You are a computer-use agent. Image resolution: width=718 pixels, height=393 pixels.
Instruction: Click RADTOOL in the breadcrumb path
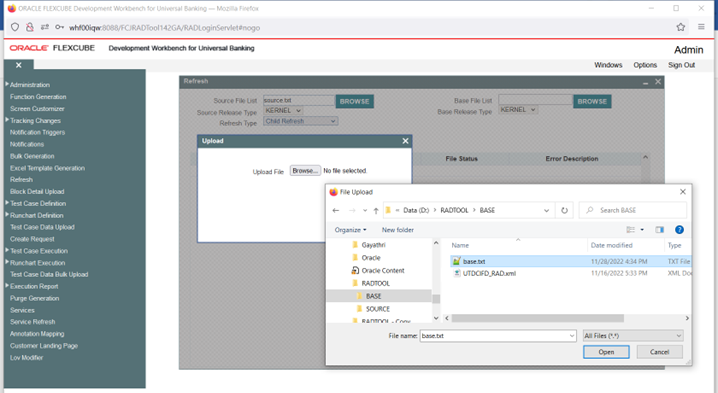click(x=454, y=210)
